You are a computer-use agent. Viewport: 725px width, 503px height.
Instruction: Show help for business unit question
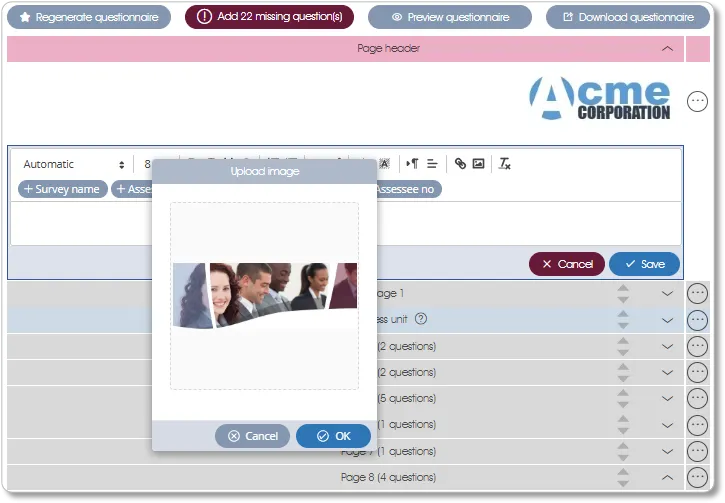(x=421, y=319)
